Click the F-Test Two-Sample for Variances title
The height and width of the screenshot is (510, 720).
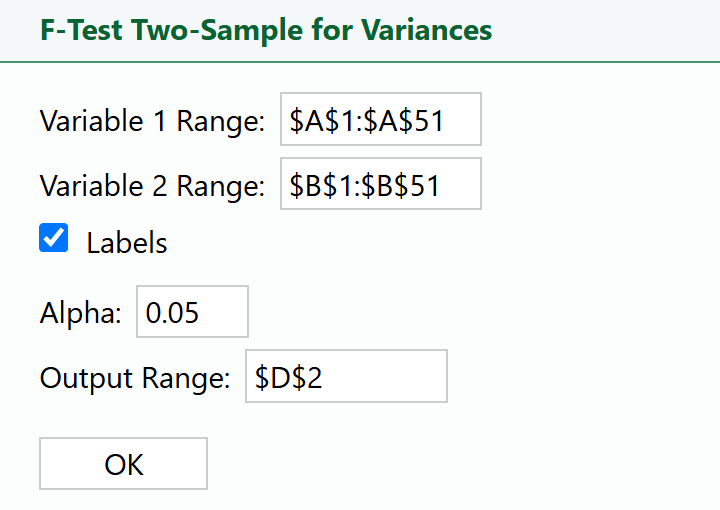(266, 30)
